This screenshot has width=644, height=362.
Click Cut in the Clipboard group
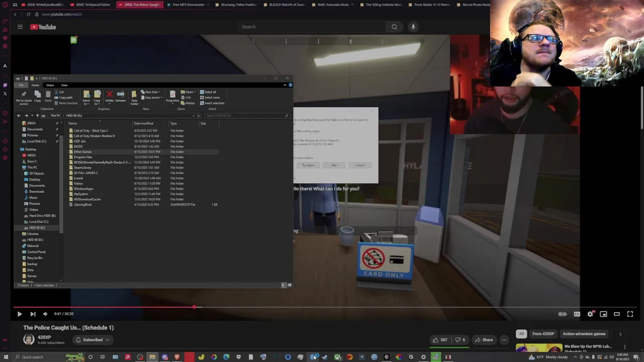point(59,92)
